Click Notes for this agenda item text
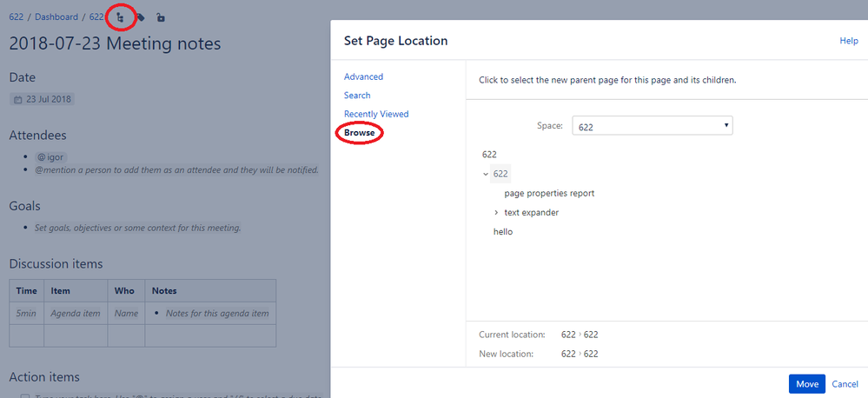Viewport: 868px width, 398px height. 217,314
